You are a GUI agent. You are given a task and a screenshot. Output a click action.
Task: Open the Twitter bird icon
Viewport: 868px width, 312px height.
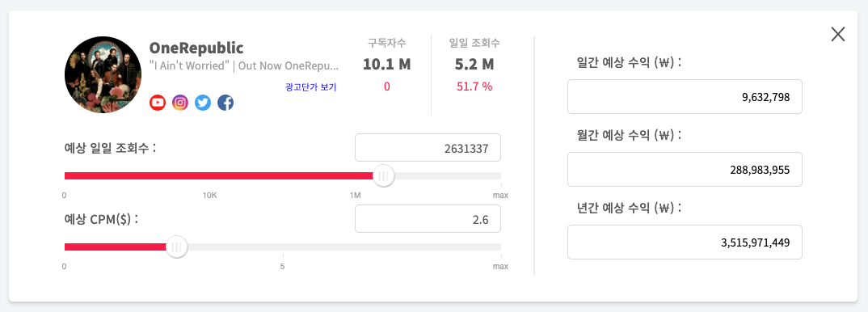[203, 103]
